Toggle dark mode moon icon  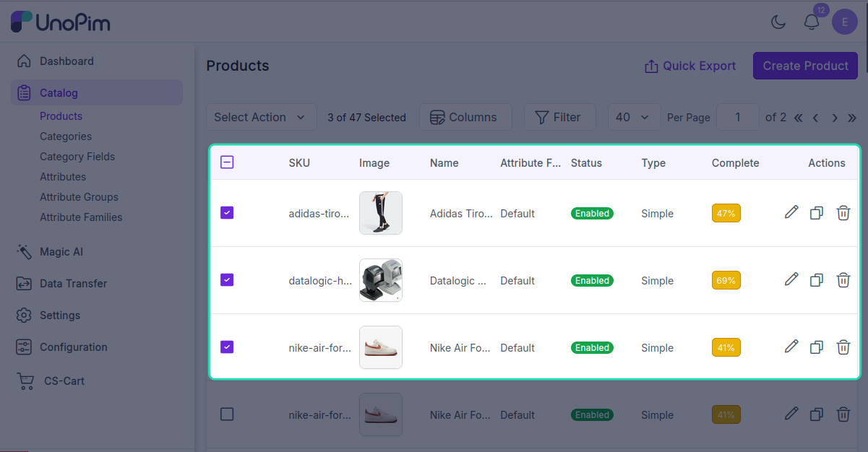point(778,22)
